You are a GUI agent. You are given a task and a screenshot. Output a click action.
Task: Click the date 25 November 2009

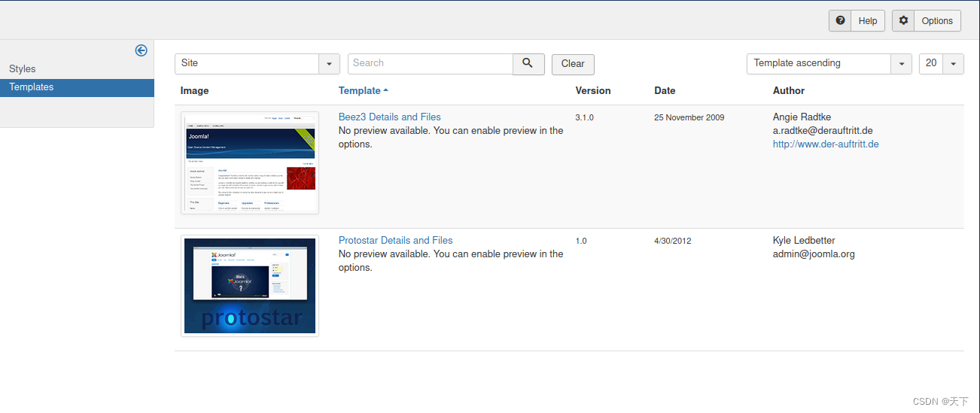[x=689, y=117]
